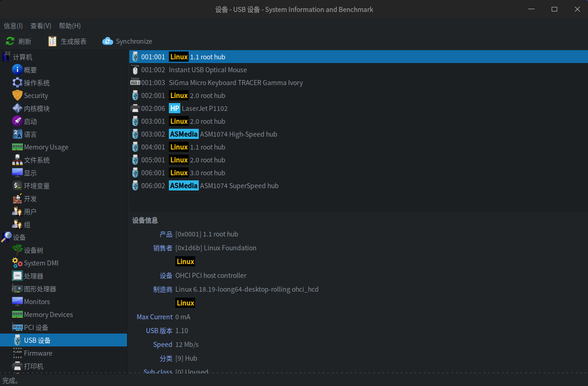Select the 001:001 Linux 1.1 root hub row
Screen dimensions: 588x386
click(358, 57)
